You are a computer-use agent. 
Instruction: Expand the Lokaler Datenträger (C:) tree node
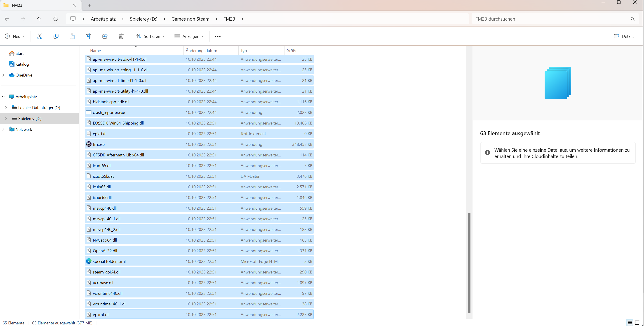point(6,108)
